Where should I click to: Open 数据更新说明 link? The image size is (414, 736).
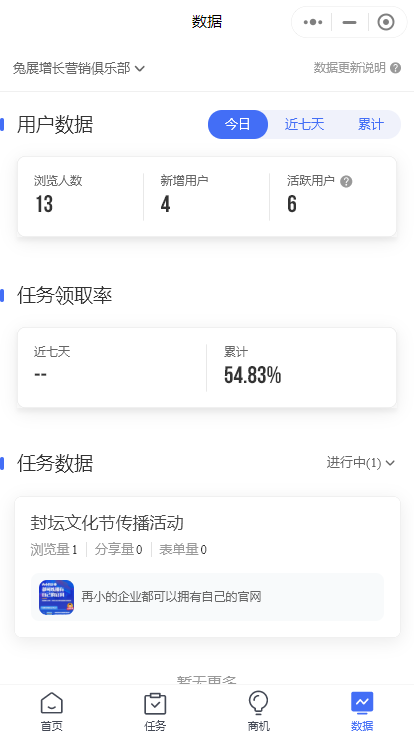coord(350,68)
